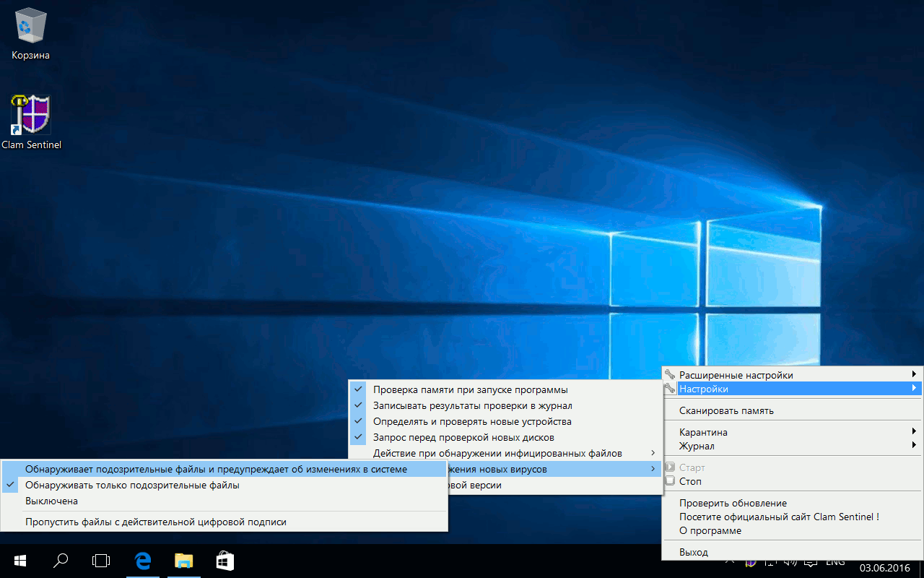924x578 pixels.
Task: Expand the 'Журнал' submenu arrow
Action: (915, 446)
